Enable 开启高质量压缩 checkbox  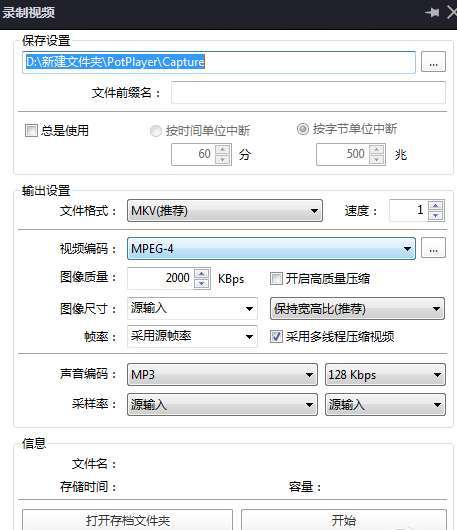[276, 279]
